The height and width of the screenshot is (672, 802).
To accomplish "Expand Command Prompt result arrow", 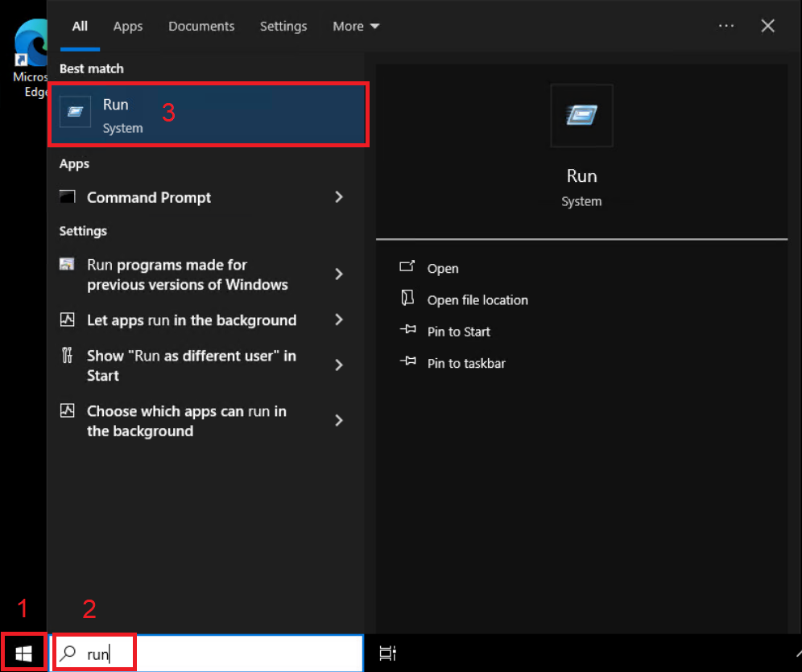I will tap(339, 197).
